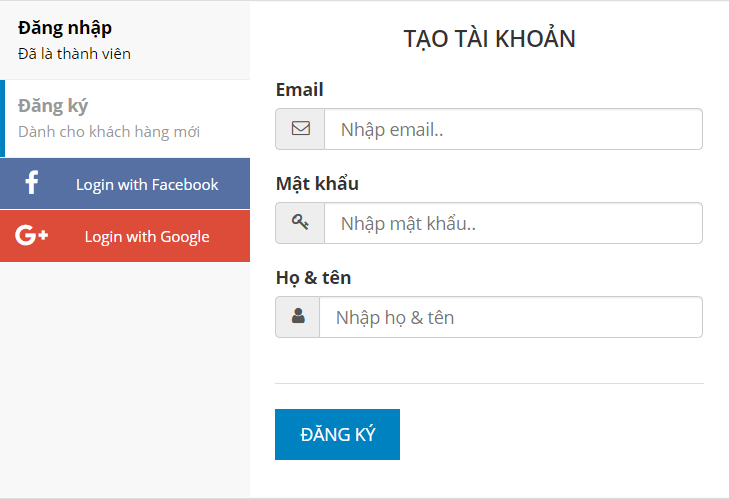Screen dimensions: 729x499
Task: Click the "Đã là thành viên" subtitle
Action: 74,54
